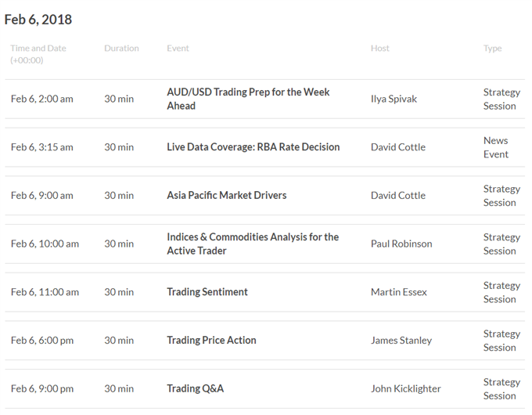
Task: Open Live Data Coverage: RBA Rate Decision event
Action: [253, 147]
